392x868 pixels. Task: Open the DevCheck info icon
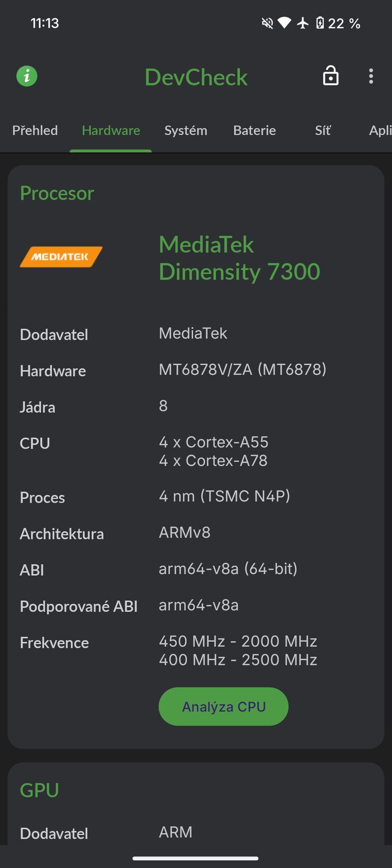tap(26, 76)
